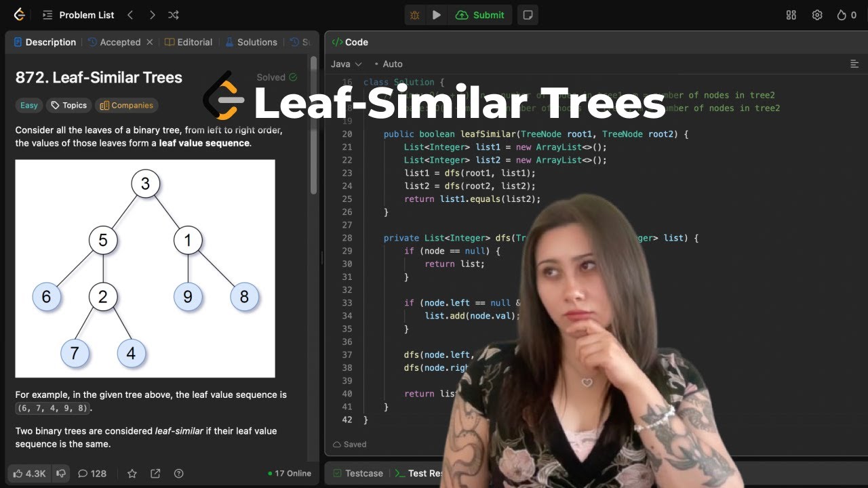Screen dimensions: 868x488
Task: Click the Auto indicator next to Java
Action: (389, 64)
